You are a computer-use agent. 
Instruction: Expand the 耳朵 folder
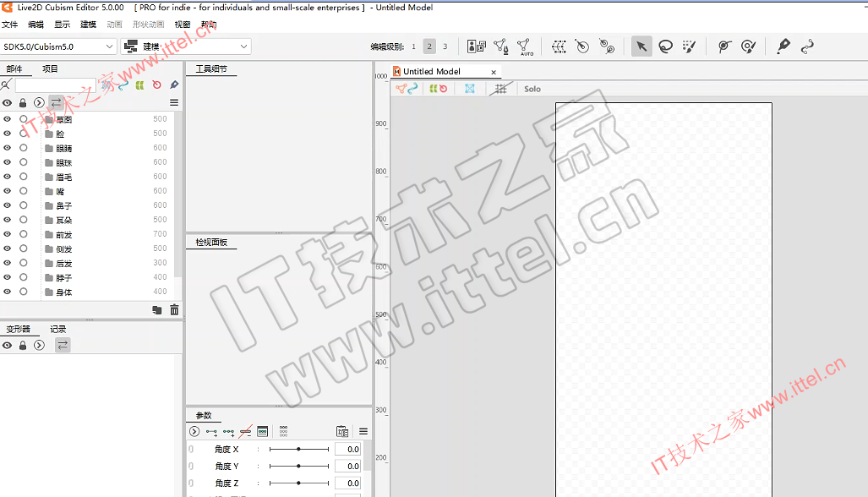pos(49,221)
